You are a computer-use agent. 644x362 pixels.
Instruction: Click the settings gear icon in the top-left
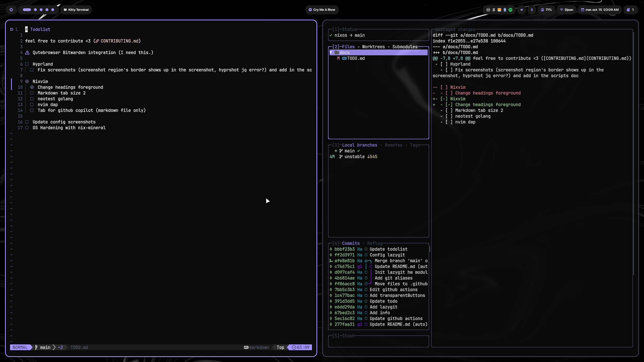(x=11, y=10)
